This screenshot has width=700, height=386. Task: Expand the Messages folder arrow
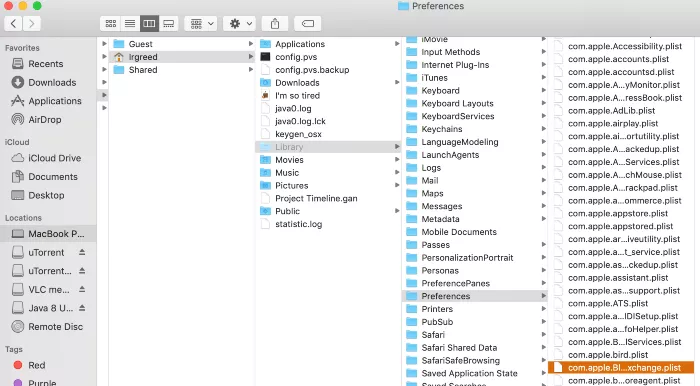[x=543, y=206]
